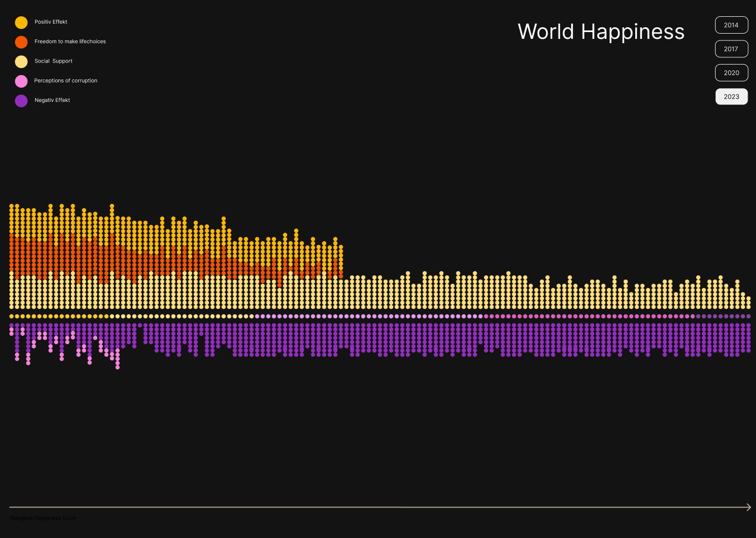Select the 2017 year button

click(x=731, y=49)
